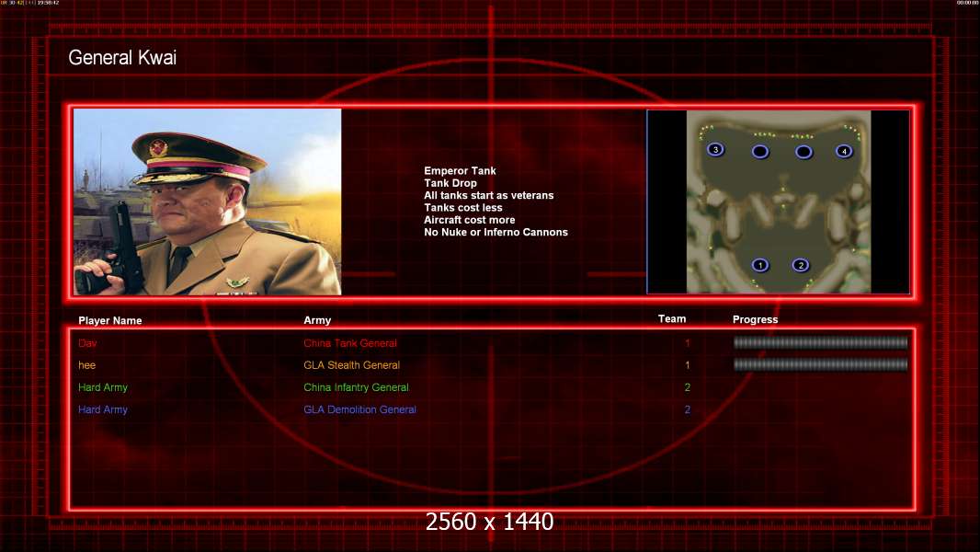Click team number for GLA Demolition General
The image size is (980, 552).
[x=688, y=409]
